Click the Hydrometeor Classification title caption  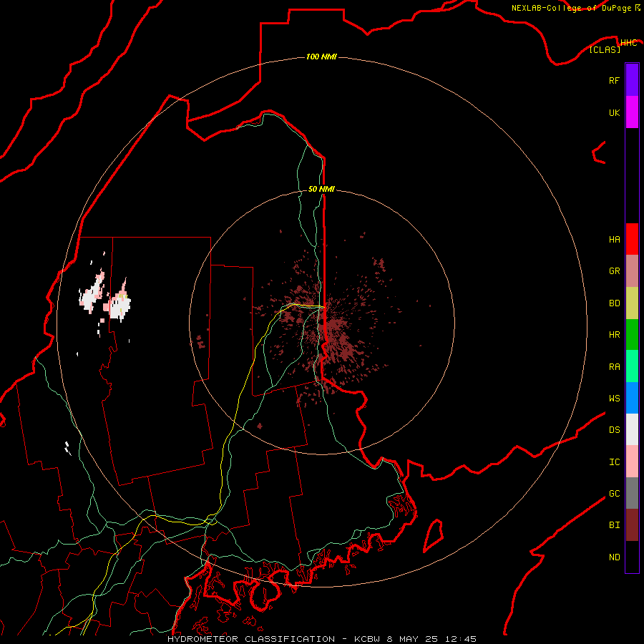(x=321, y=639)
